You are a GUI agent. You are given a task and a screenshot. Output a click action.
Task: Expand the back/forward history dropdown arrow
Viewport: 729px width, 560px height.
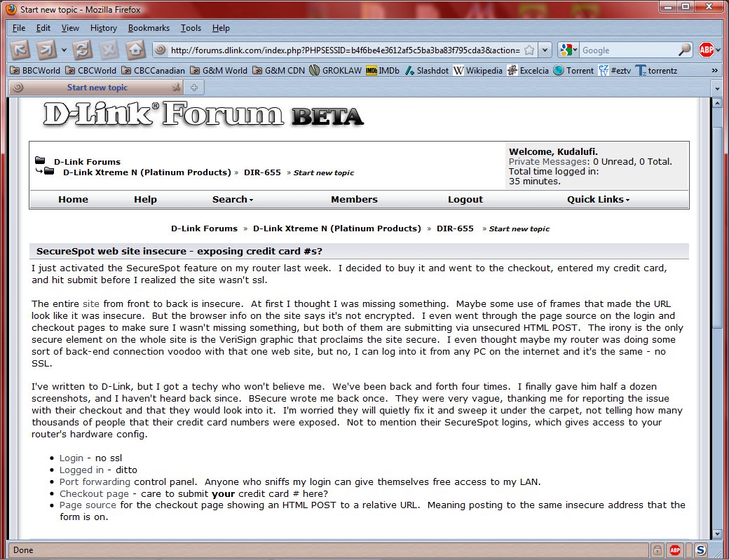pos(64,50)
